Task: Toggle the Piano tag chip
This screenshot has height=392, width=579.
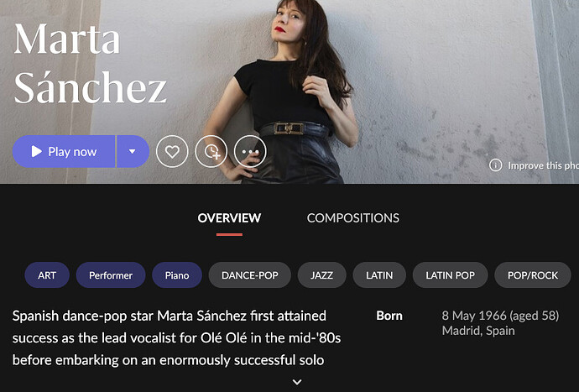Action: click(177, 275)
